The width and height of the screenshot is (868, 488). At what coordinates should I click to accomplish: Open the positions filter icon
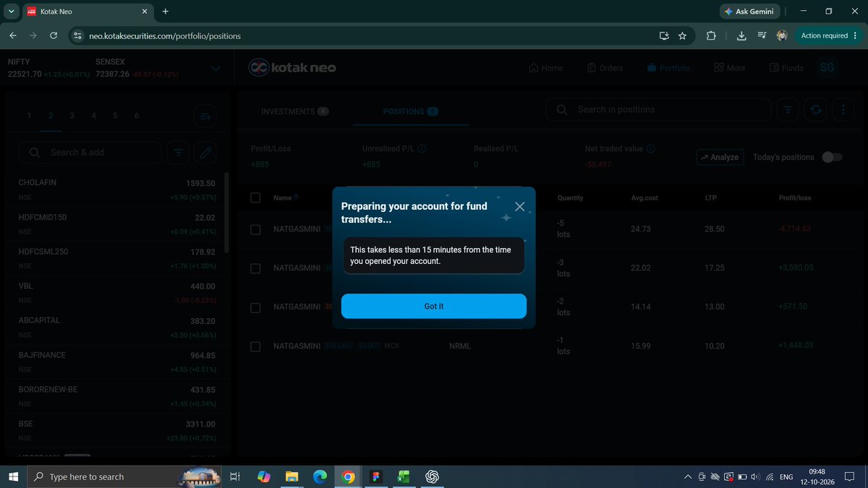coord(788,110)
